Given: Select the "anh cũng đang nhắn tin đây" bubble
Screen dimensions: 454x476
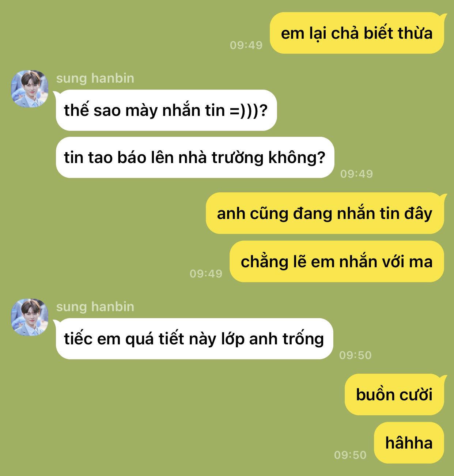Looking at the screenshot, I should (325, 213).
